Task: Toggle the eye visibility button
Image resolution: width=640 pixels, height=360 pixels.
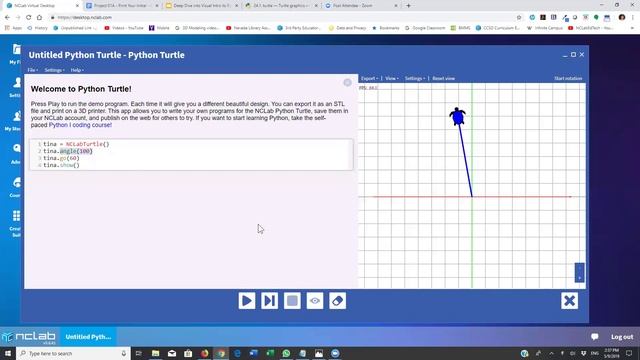Action: 315,301
